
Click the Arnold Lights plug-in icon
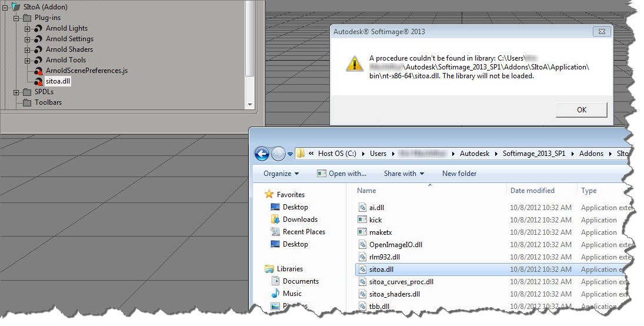click(x=39, y=28)
